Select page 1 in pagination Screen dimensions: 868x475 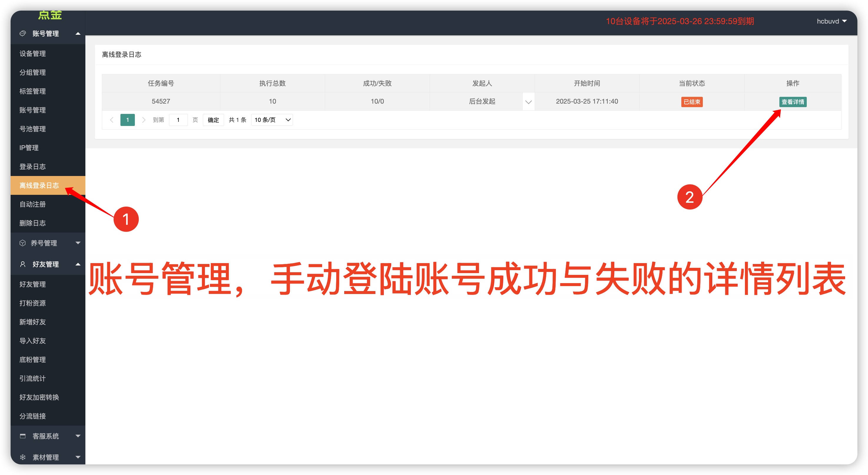127,120
